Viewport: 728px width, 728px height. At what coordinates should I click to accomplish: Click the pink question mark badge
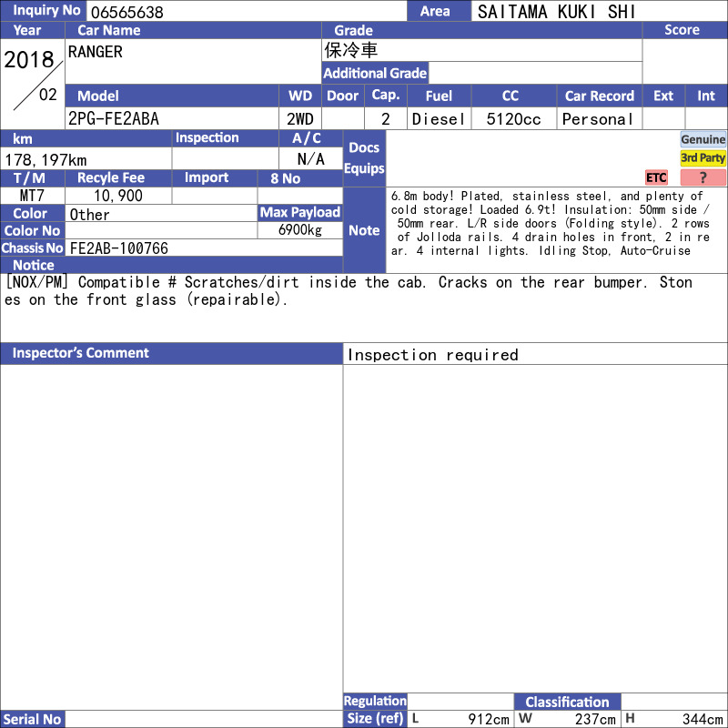tap(703, 177)
